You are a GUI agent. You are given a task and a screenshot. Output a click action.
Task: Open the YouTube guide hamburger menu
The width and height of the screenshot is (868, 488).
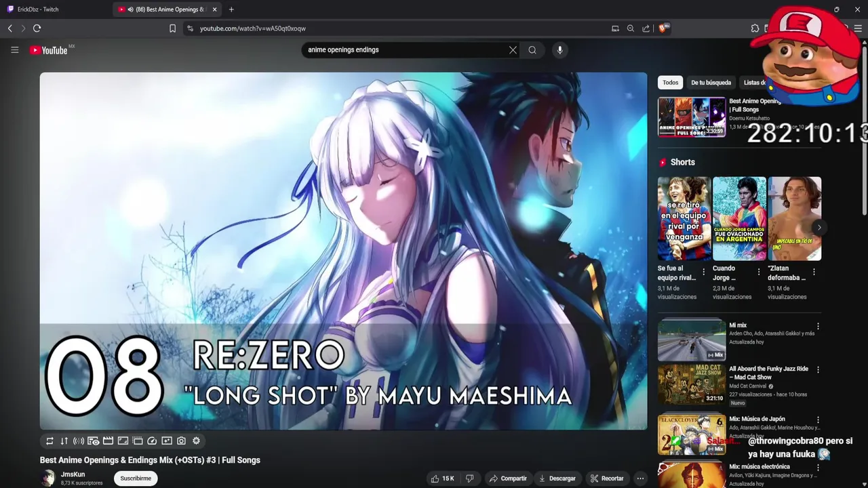(x=14, y=49)
